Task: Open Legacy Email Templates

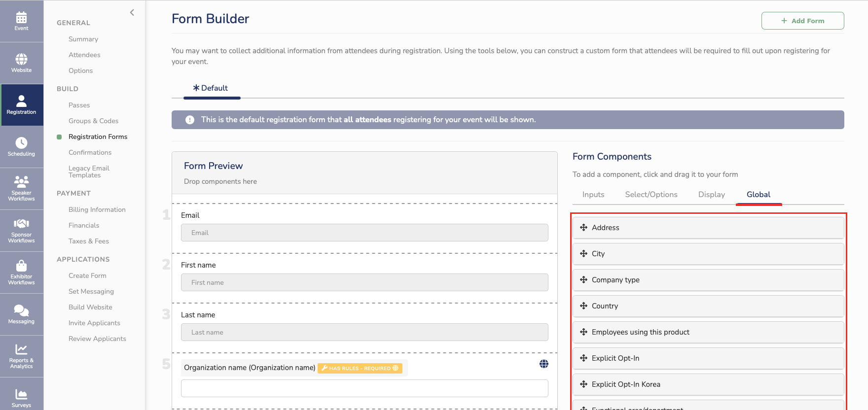Action: [89, 171]
